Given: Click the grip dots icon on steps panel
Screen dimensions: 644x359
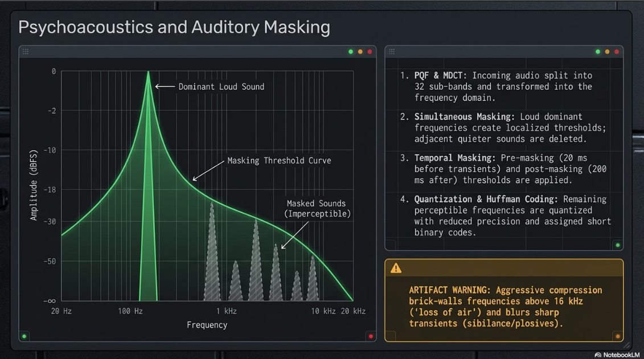Looking at the screenshot, I should coord(392,52).
